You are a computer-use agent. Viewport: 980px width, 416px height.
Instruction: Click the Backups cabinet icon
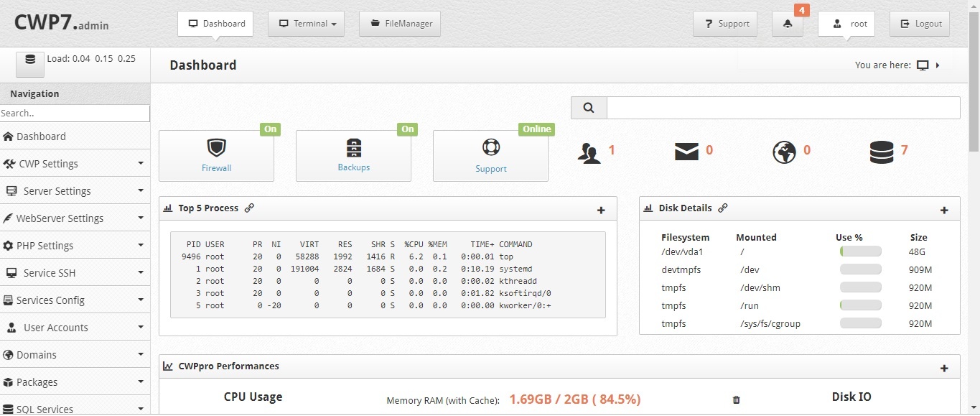[x=353, y=147]
